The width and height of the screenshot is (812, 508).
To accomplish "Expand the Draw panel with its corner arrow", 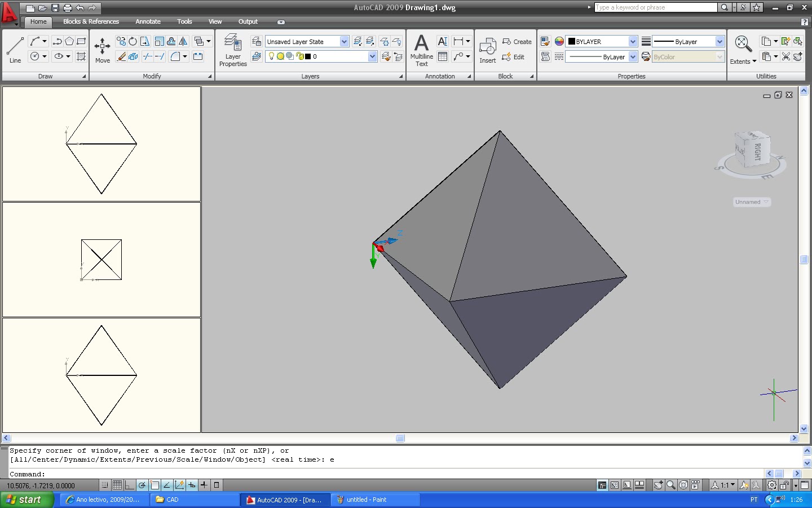I will coord(83,76).
